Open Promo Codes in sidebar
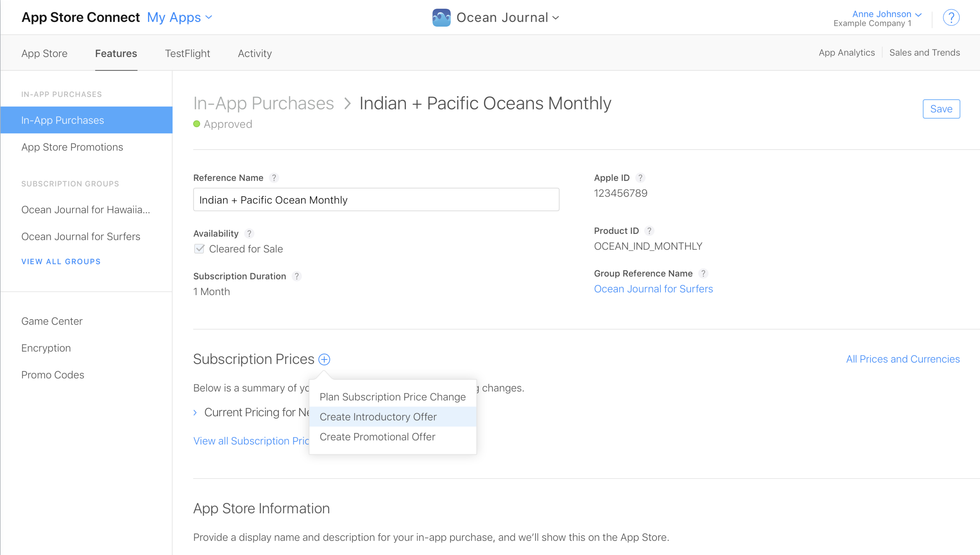 (x=52, y=375)
